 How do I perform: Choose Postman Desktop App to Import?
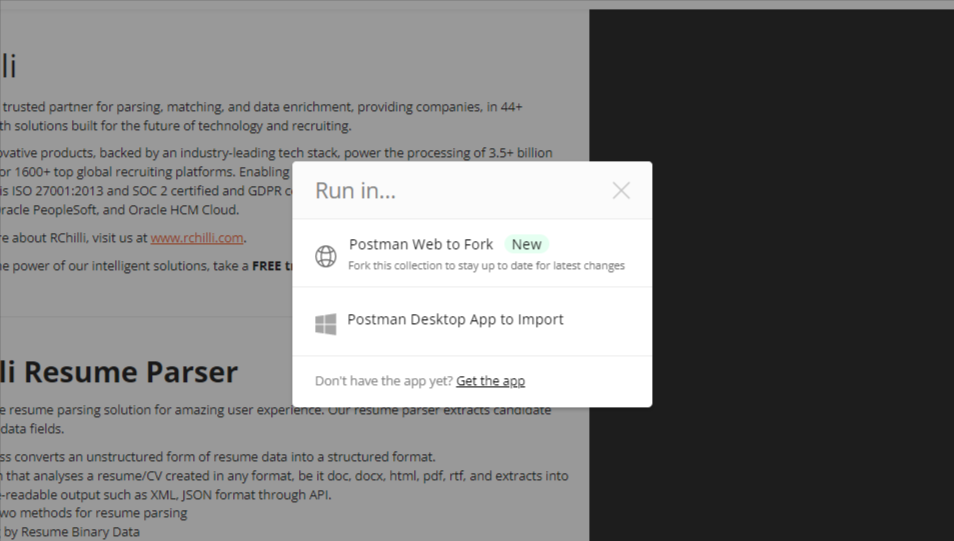point(472,322)
